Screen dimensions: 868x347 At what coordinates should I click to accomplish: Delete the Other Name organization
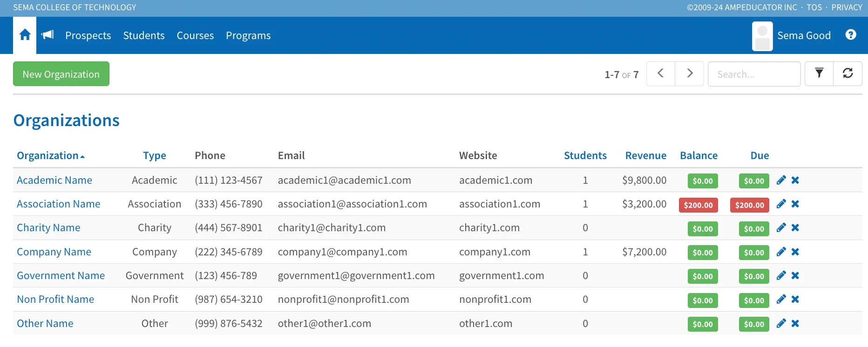click(795, 323)
